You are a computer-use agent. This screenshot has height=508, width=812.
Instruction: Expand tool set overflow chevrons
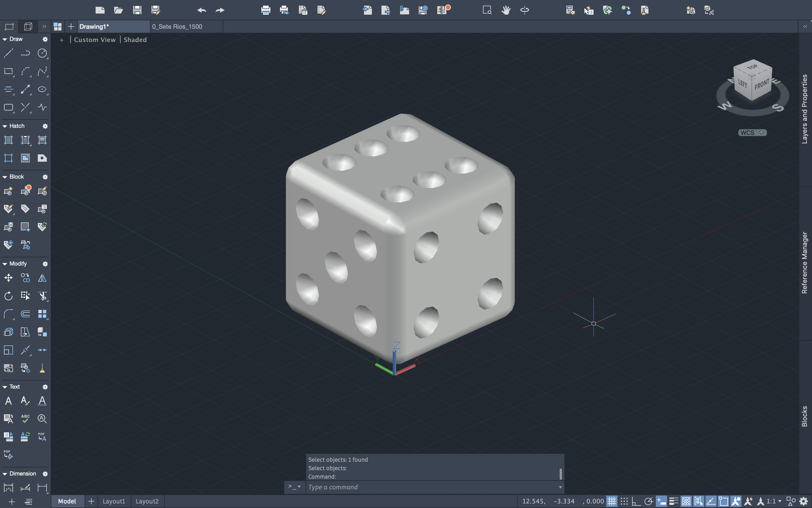[x=44, y=27]
